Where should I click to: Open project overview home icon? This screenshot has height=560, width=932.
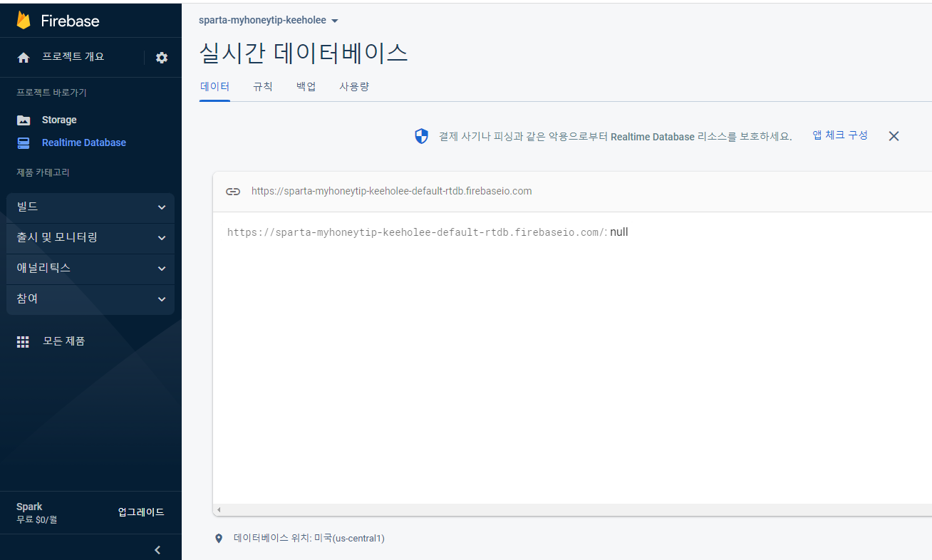point(24,58)
